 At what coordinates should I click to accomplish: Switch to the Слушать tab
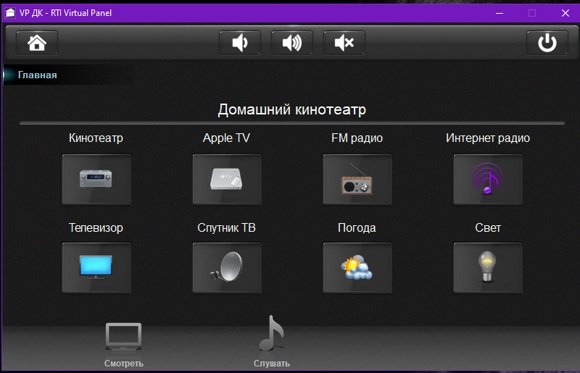click(x=272, y=342)
